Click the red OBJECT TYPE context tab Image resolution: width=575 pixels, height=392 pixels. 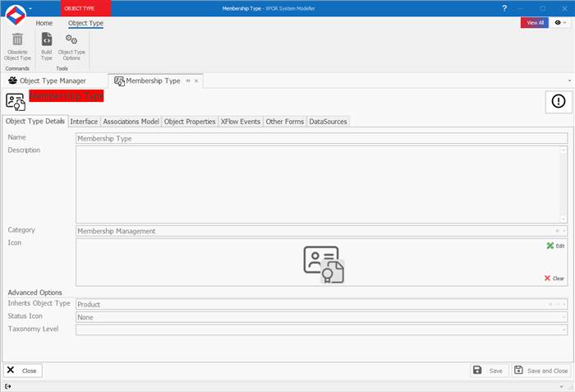pyautogui.click(x=85, y=8)
